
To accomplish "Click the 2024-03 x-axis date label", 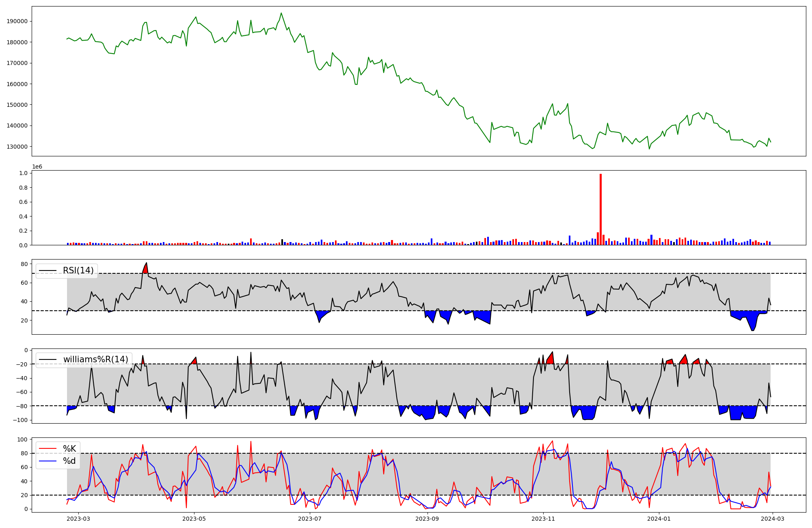I will click(x=772, y=519).
